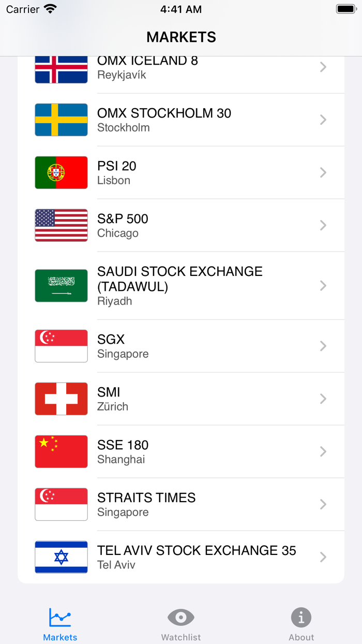362x644 pixels.
Task: Select the China flag icon
Action: 61,451
